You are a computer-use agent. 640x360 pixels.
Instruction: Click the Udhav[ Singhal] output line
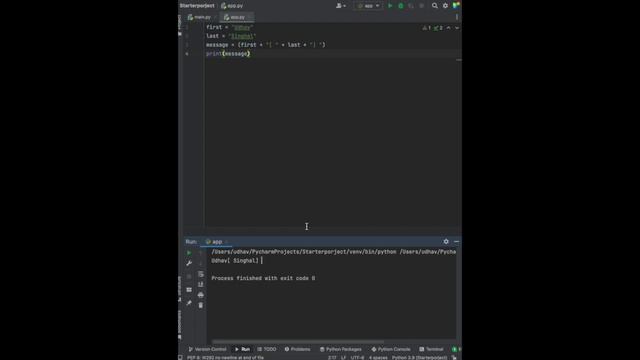click(x=235, y=260)
